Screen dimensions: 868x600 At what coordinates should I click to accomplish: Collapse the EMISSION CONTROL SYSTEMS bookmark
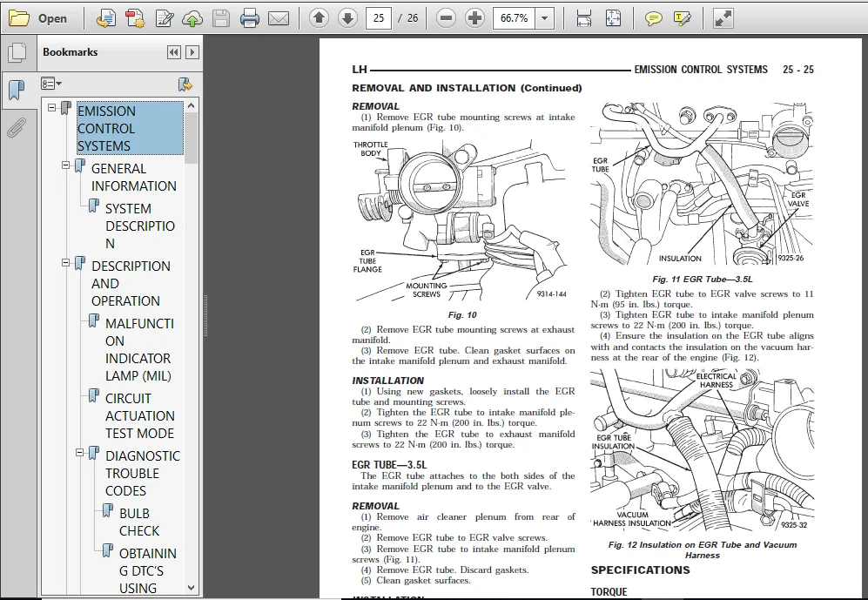pyautogui.click(x=52, y=107)
